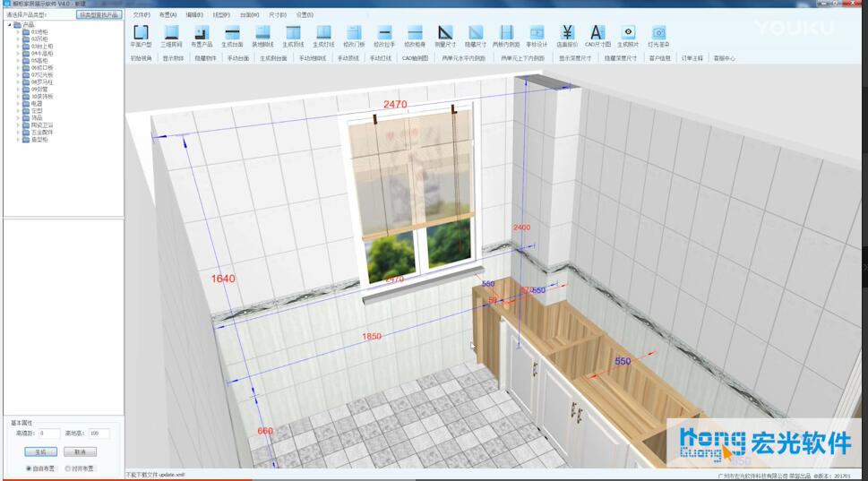This screenshot has width=868, height=481.
Task: Open the 设置 settings menu
Action: pyautogui.click(x=305, y=15)
